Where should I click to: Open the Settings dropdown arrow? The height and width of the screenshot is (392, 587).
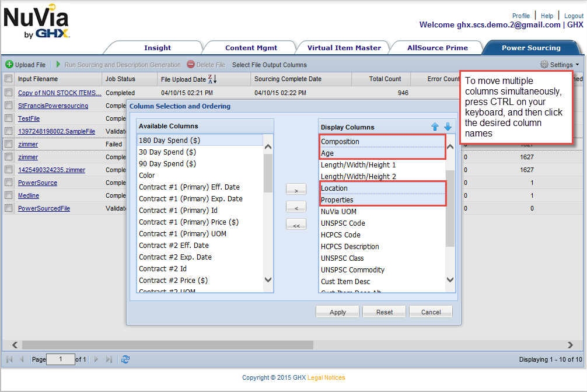[x=577, y=65]
